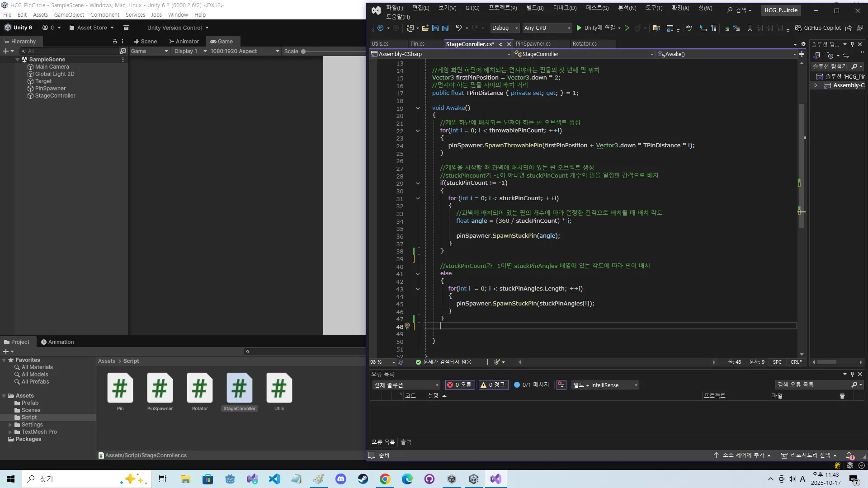Click the Asset Store button
The width and height of the screenshot is (868, 488).
(92, 28)
